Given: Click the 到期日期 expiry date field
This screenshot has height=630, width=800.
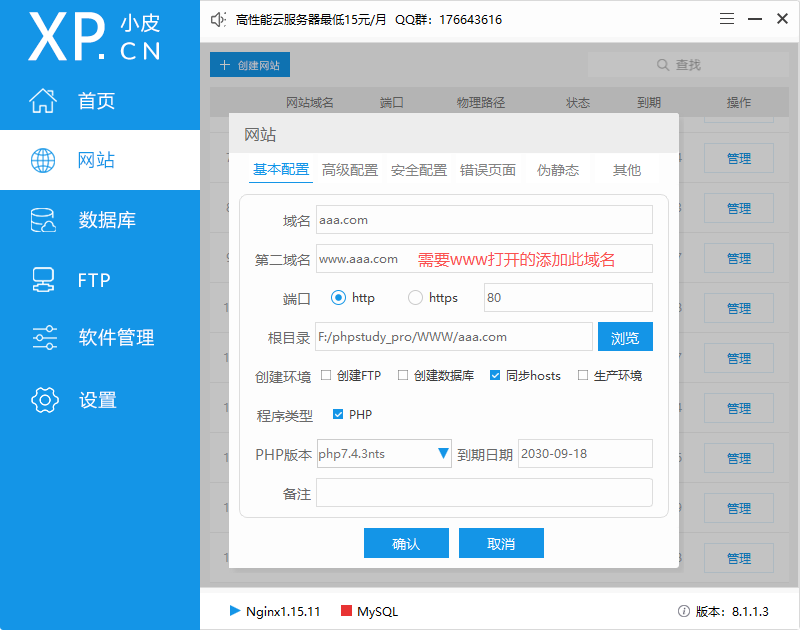Looking at the screenshot, I should click(585, 453).
